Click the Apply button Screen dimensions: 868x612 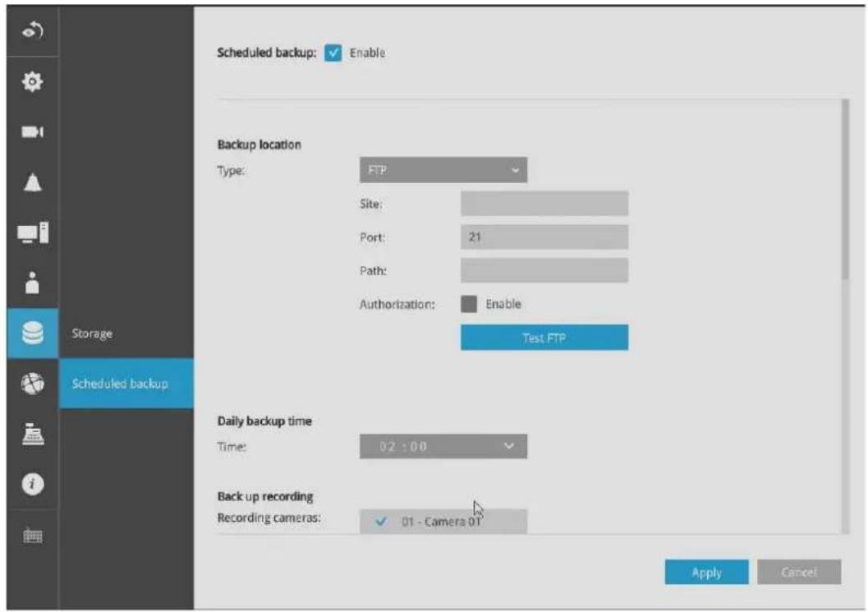(x=707, y=572)
